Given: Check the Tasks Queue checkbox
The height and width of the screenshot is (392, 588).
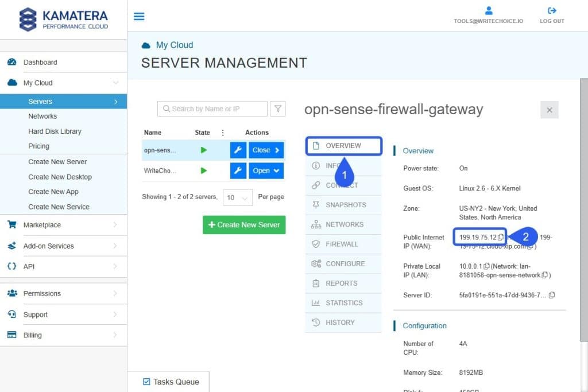Looking at the screenshot, I should coord(147,381).
